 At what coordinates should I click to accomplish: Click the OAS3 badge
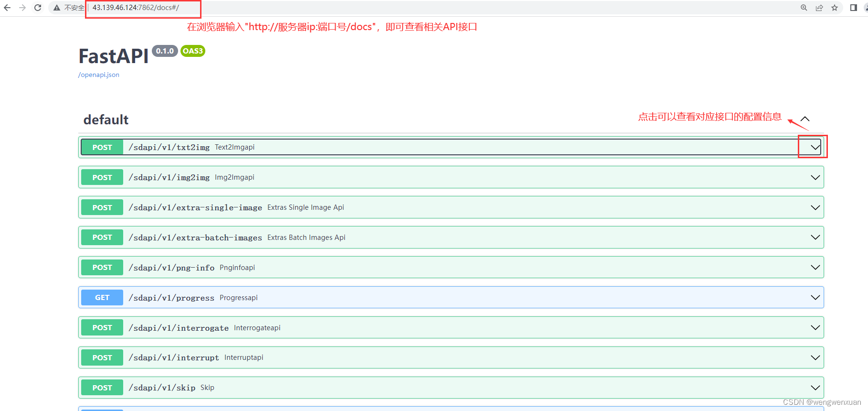(x=193, y=51)
